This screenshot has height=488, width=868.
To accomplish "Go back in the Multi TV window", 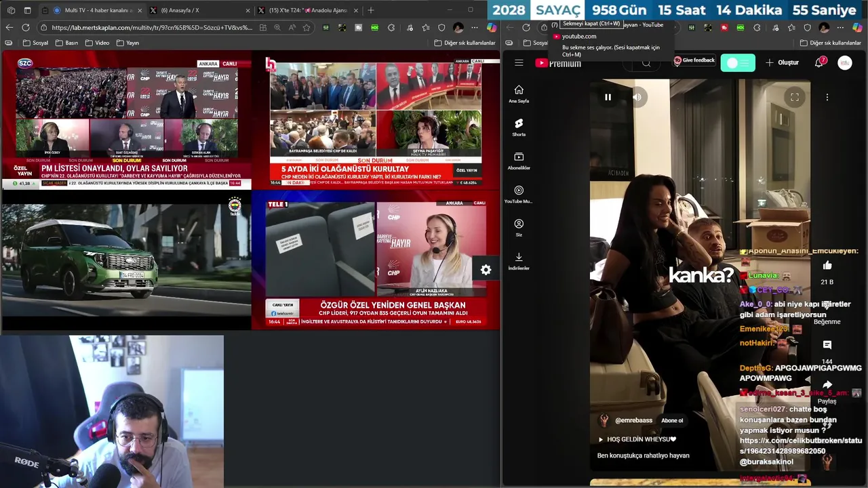I will 9,27.
